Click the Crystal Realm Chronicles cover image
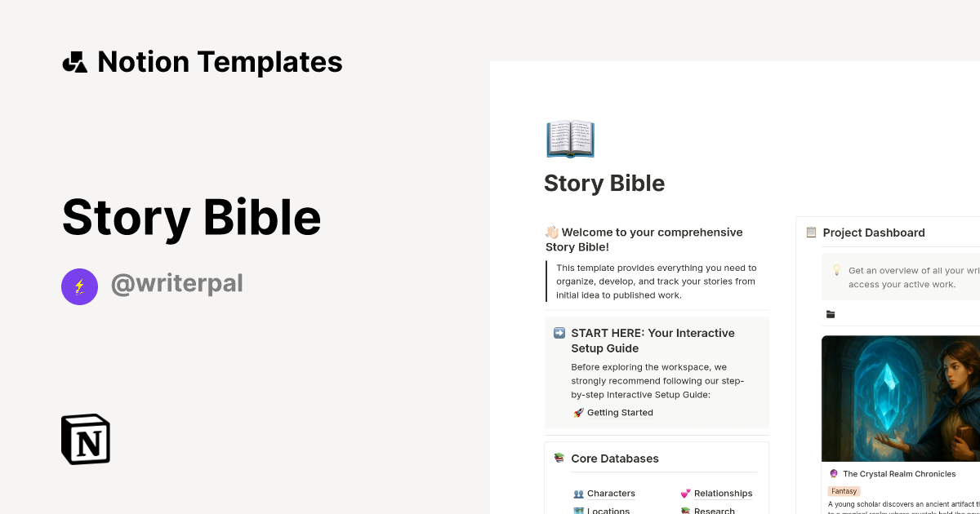Image resolution: width=980 pixels, height=514 pixels. click(x=898, y=398)
